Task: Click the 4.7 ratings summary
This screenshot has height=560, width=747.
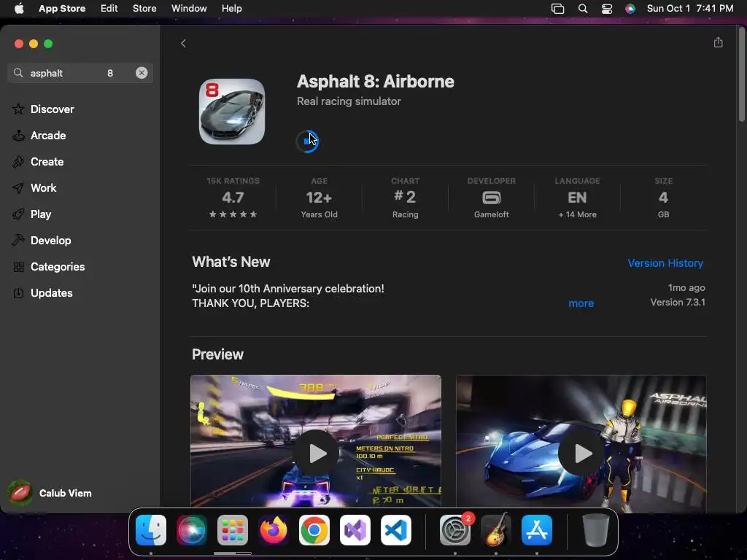Action: [233, 197]
